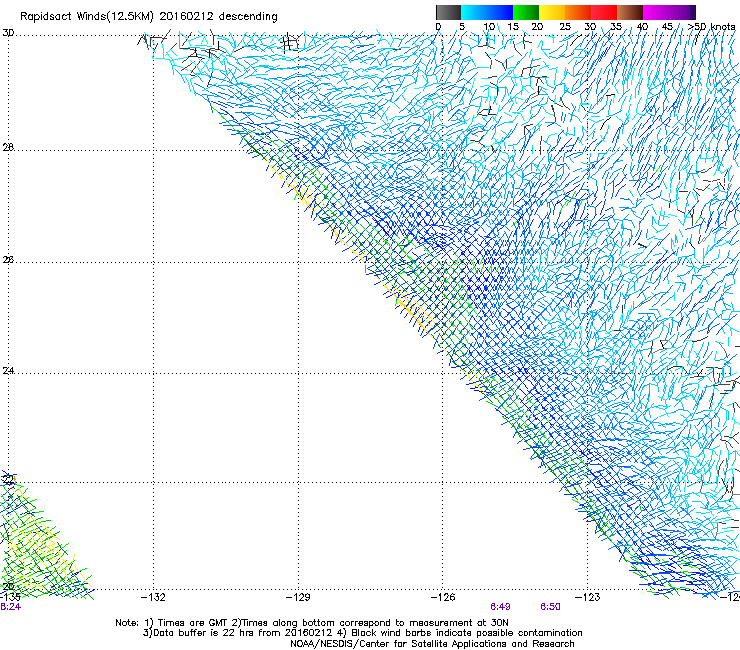Click the '22' latitude axis label
The width and height of the screenshot is (740, 650).
pyautogui.click(x=8, y=480)
